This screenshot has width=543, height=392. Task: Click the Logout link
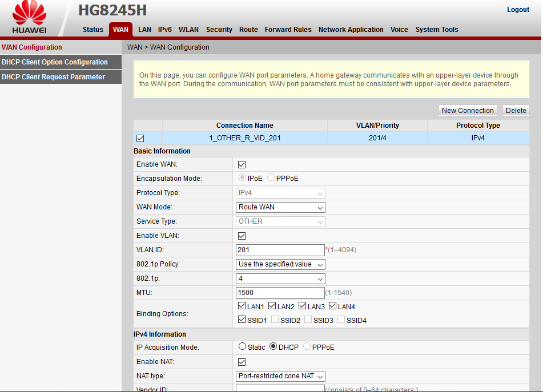tap(518, 10)
